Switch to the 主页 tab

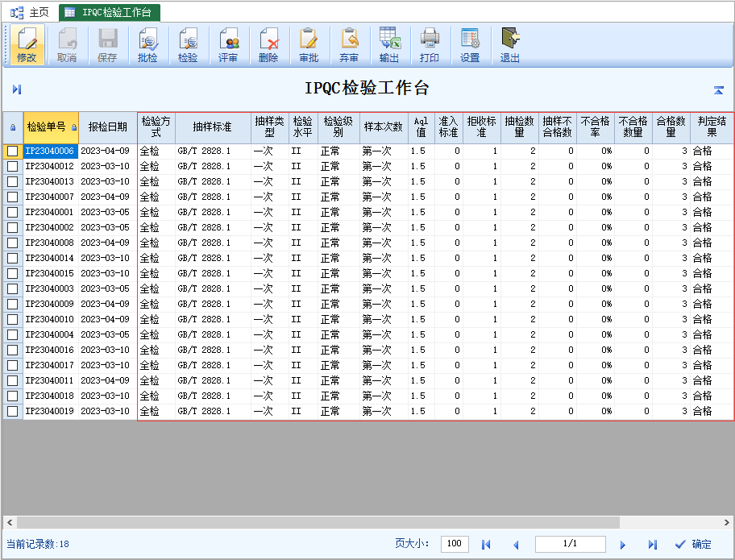coord(31,13)
